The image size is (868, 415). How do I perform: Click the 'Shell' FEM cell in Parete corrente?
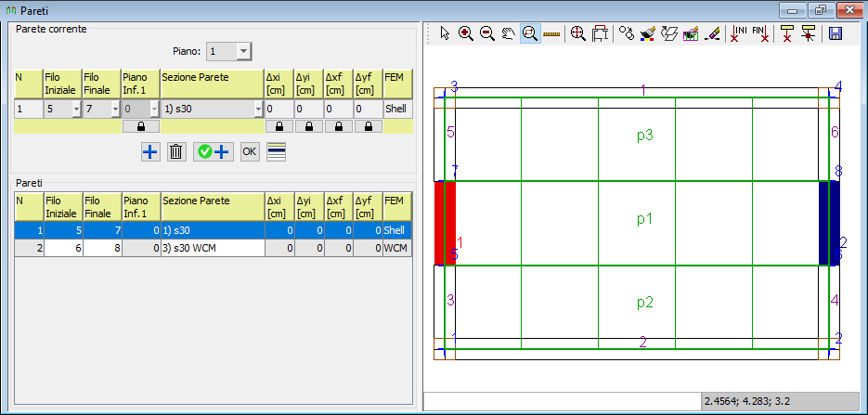tap(398, 109)
